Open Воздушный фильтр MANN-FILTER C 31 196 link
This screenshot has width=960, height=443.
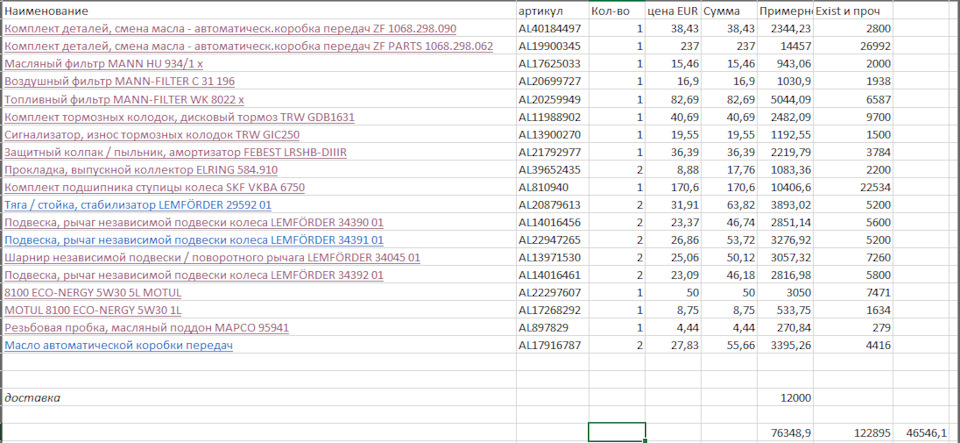coord(119,81)
